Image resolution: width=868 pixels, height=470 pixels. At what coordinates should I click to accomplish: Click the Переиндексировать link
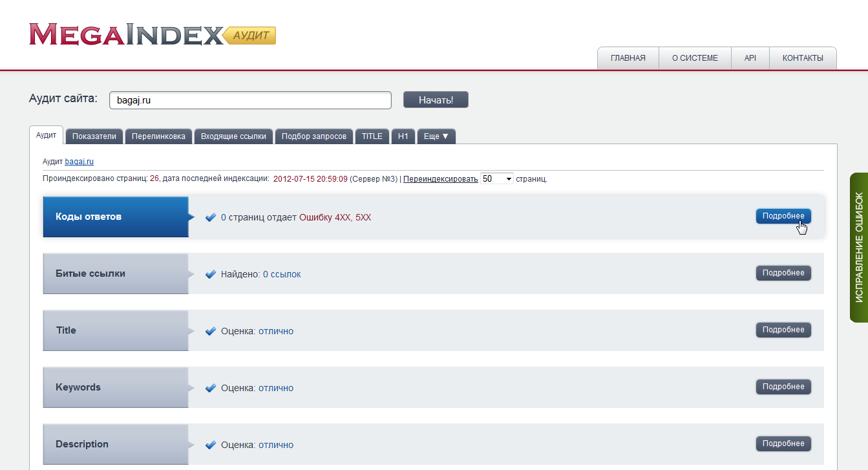coord(441,179)
